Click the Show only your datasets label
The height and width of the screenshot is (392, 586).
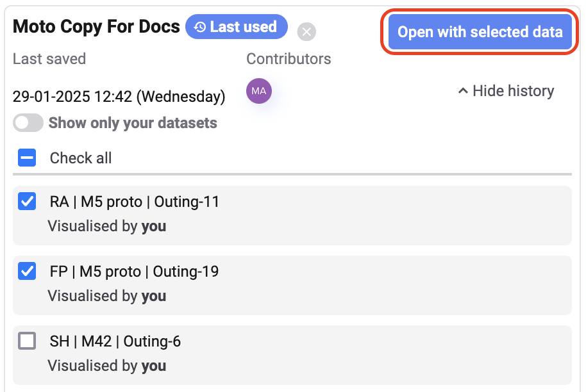(133, 123)
